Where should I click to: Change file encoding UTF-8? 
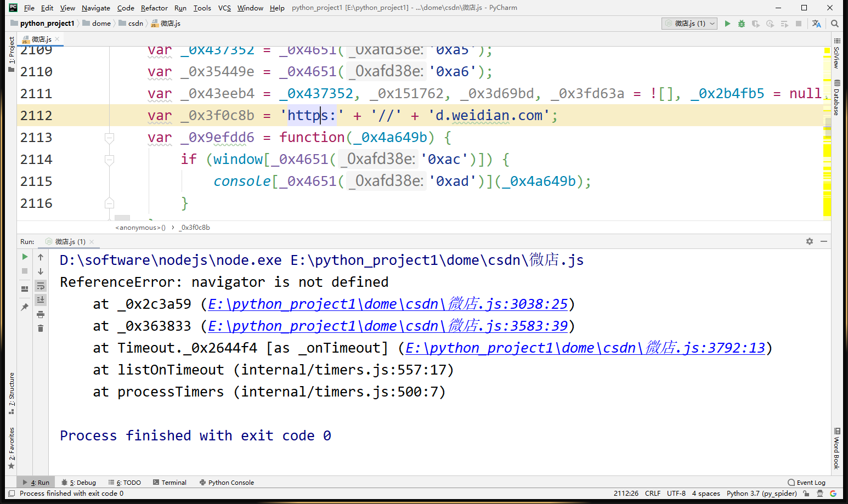click(676, 494)
